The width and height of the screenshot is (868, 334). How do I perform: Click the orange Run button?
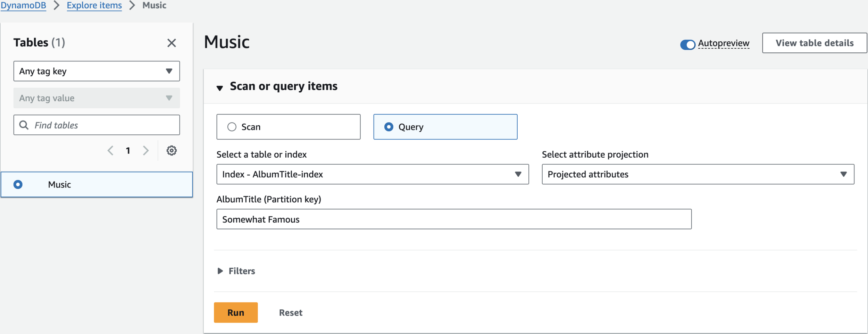click(x=236, y=312)
